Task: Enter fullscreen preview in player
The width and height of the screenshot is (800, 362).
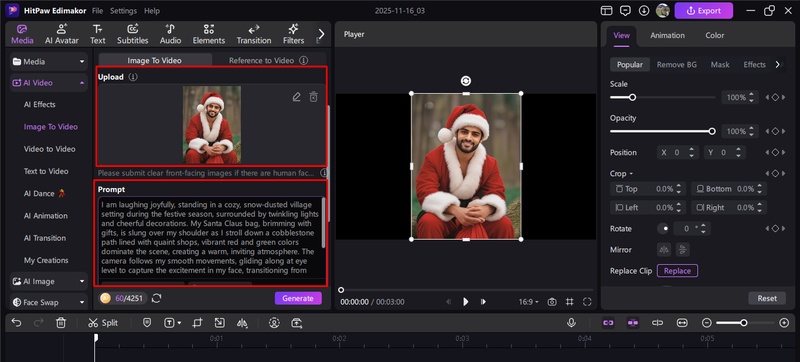Action: pos(587,302)
